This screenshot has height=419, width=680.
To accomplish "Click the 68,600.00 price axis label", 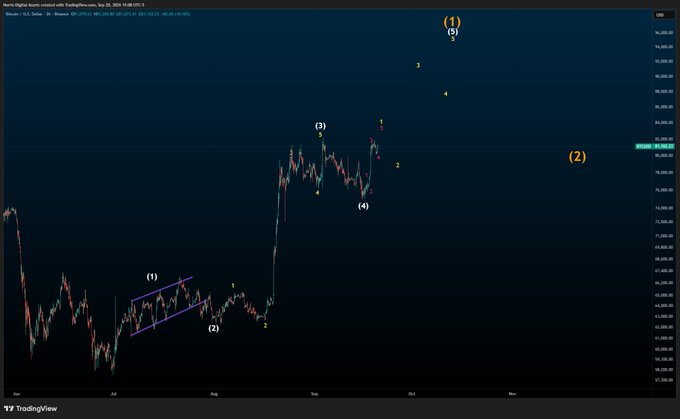I will click(x=664, y=259).
